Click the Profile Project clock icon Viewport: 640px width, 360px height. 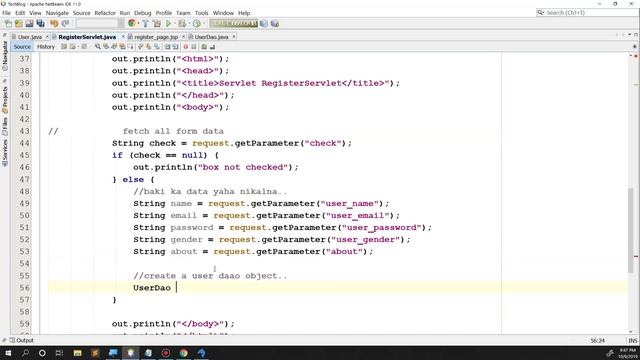click(197, 24)
